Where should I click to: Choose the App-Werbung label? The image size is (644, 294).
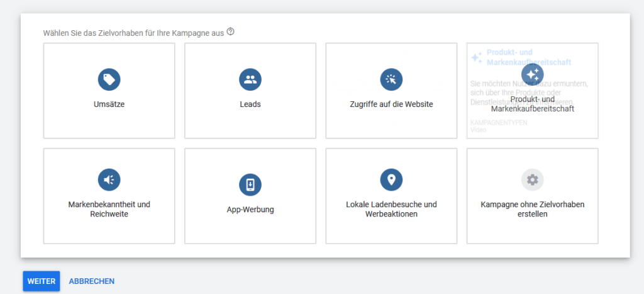point(250,210)
